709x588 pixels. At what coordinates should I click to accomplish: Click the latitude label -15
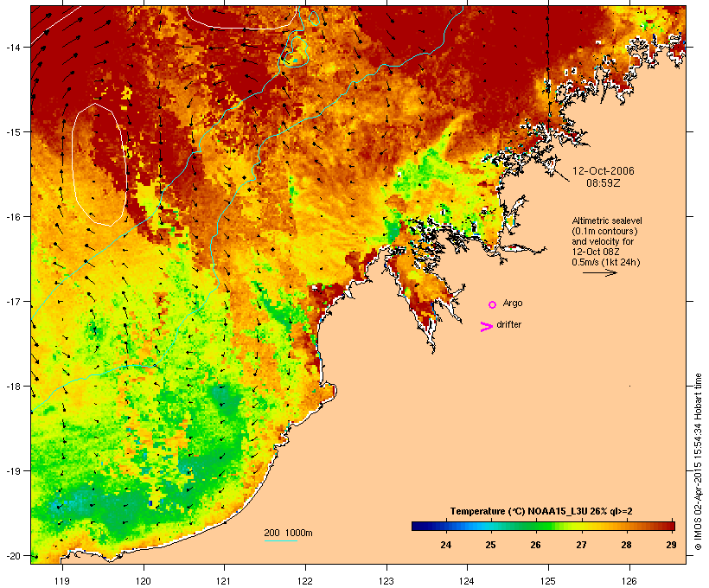pos(13,132)
